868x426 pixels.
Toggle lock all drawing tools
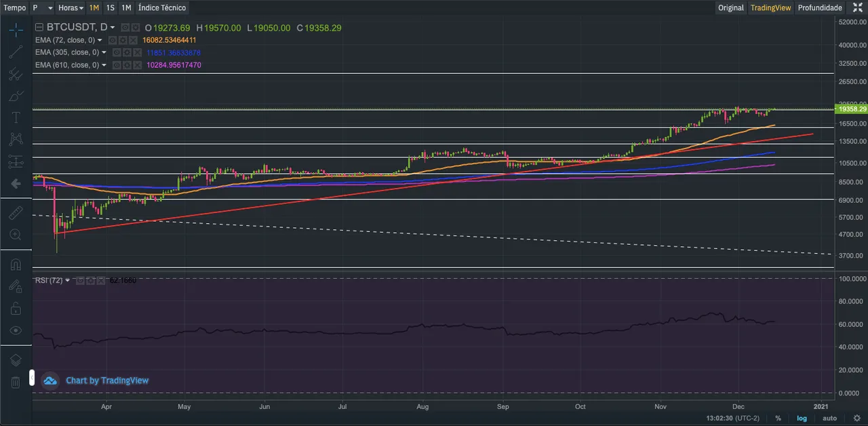tap(16, 309)
